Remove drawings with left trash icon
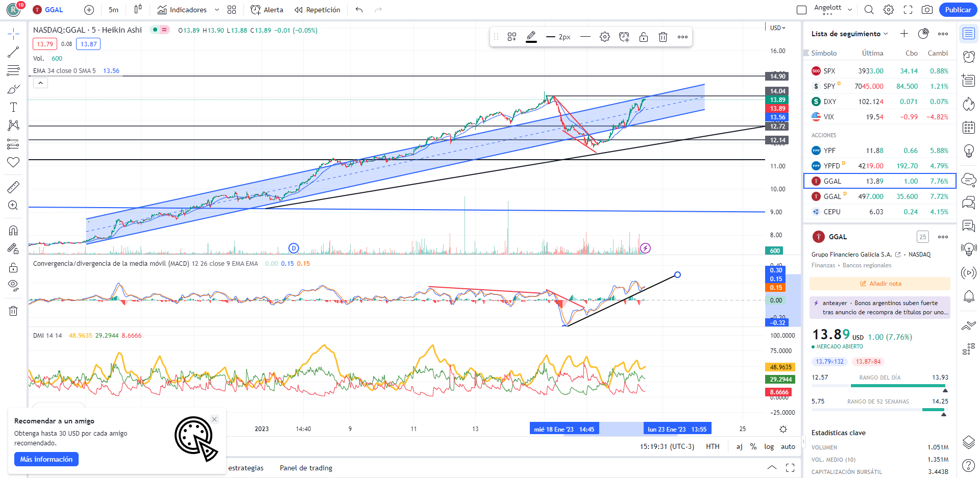The height and width of the screenshot is (478, 980). (x=13, y=311)
